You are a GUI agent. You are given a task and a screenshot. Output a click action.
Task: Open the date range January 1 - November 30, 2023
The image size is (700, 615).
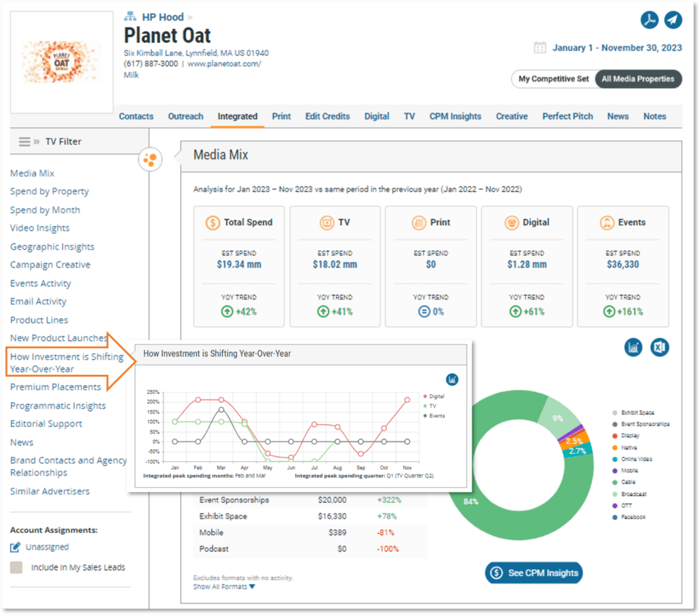[x=617, y=48]
